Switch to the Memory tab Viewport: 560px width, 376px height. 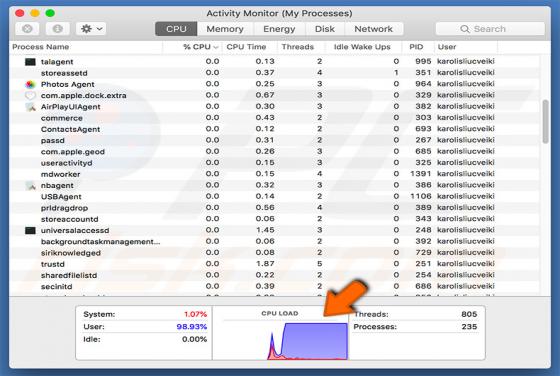click(225, 29)
